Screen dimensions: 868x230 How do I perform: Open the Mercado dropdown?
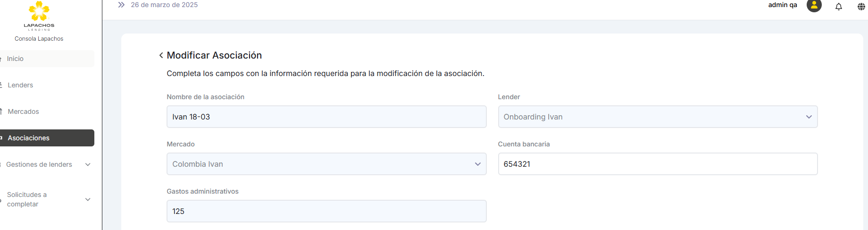[x=326, y=164]
